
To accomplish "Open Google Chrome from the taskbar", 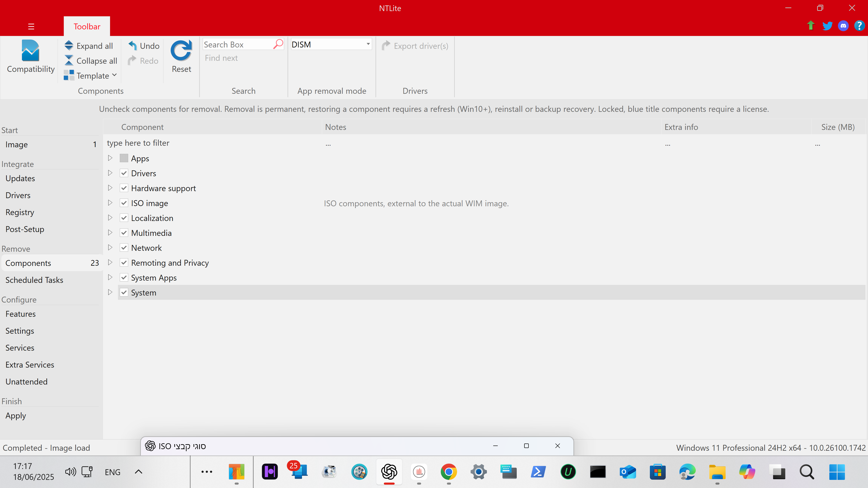I will pos(449,472).
